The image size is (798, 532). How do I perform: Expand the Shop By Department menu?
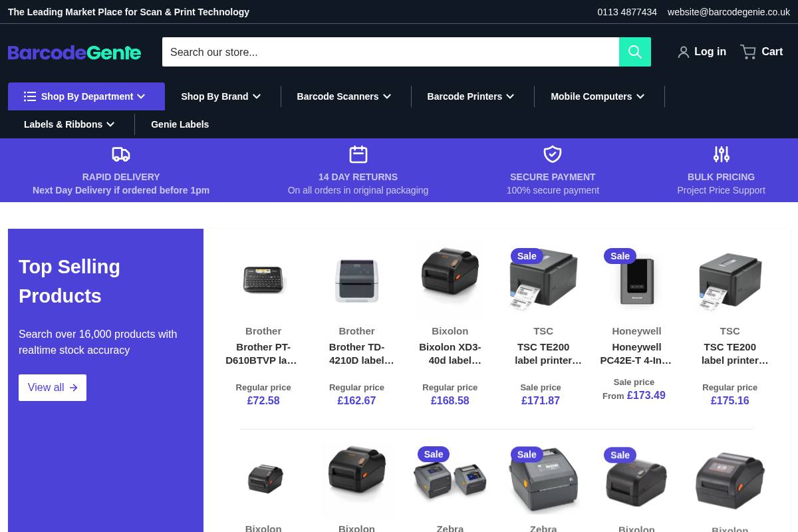[86, 96]
